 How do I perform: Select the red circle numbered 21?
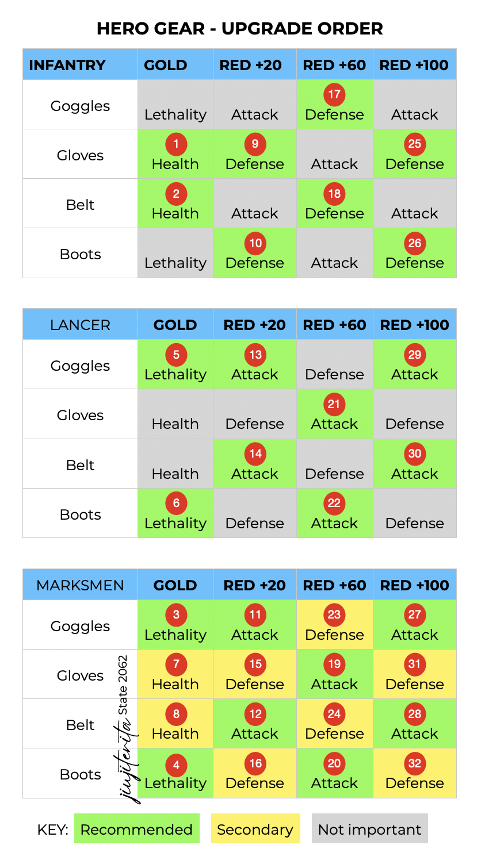pyautogui.click(x=334, y=404)
